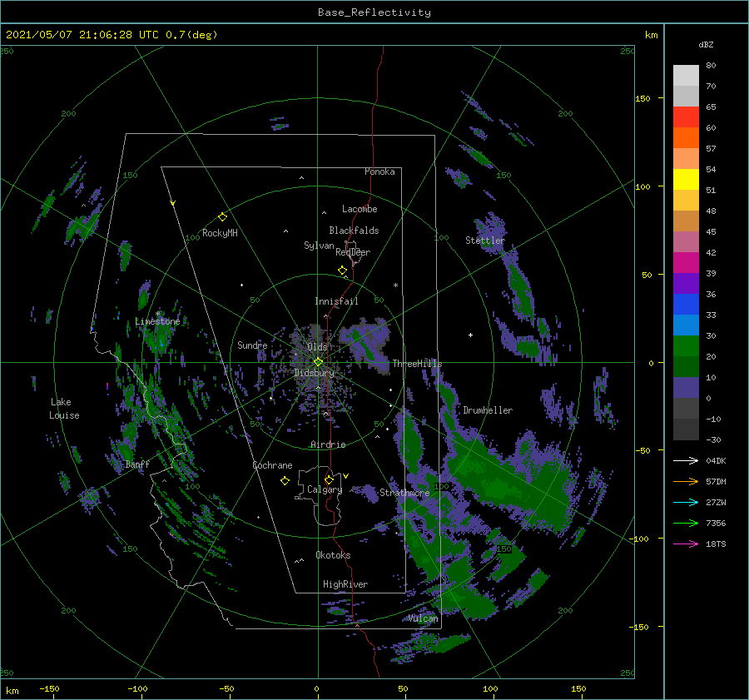Click the Banff label
Image resolution: width=749 pixels, height=700 pixels.
pos(137,464)
